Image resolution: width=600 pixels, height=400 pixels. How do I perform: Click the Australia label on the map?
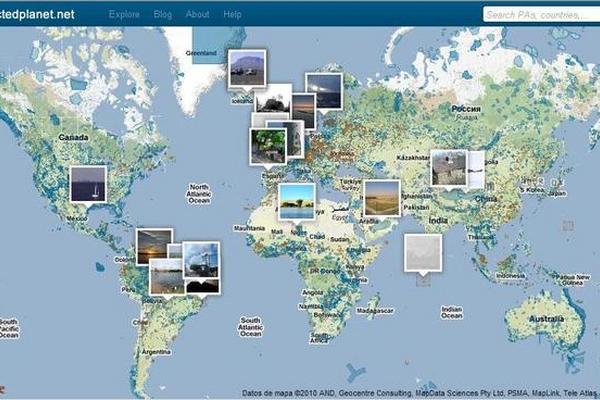[548, 319]
